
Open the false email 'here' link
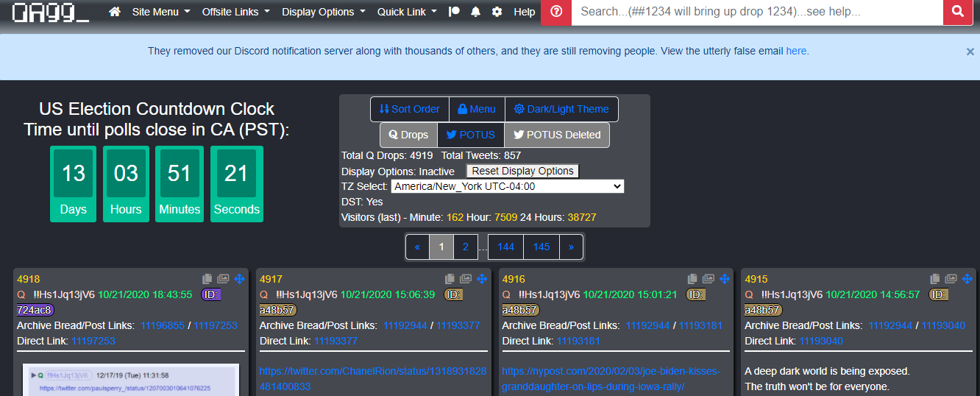tap(796, 51)
